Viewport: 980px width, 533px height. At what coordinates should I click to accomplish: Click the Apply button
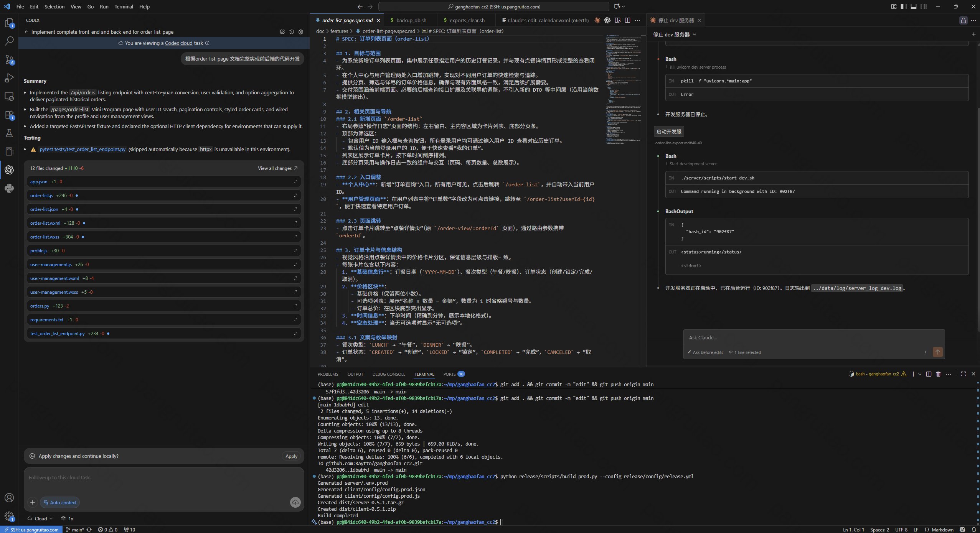291,456
